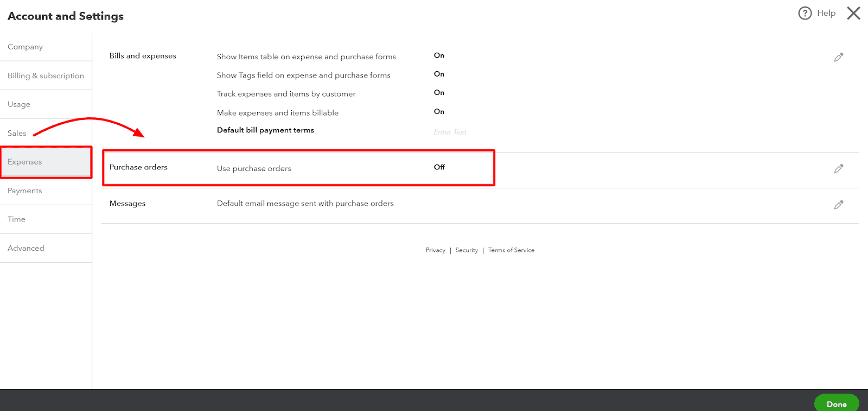Click On status for Make expenses billable
The width and height of the screenshot is (868, 411).
(x=439, y=111)
